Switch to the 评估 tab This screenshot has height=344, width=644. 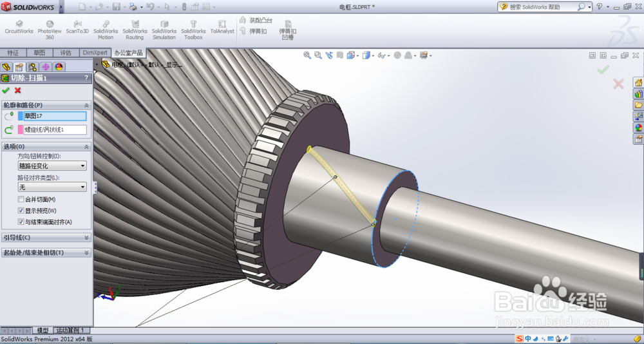point(66,53)
